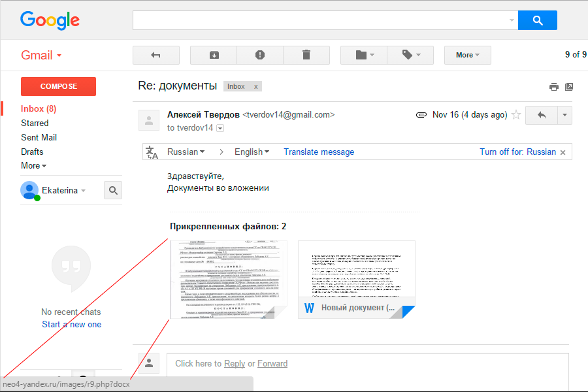This screenshot has height=392, width=588.
Task: Open Inbox (8) folder
Action: [39, 109]
